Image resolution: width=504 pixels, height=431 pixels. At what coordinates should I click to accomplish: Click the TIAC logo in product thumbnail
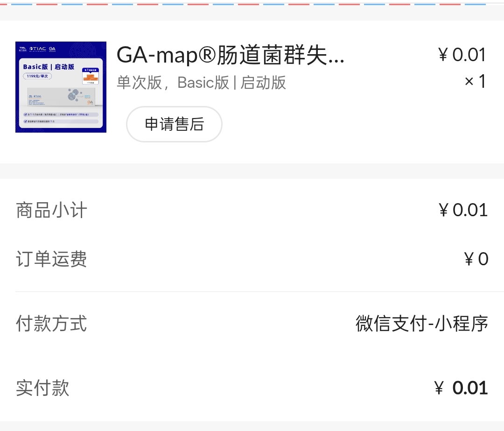(x=38, y=49)
